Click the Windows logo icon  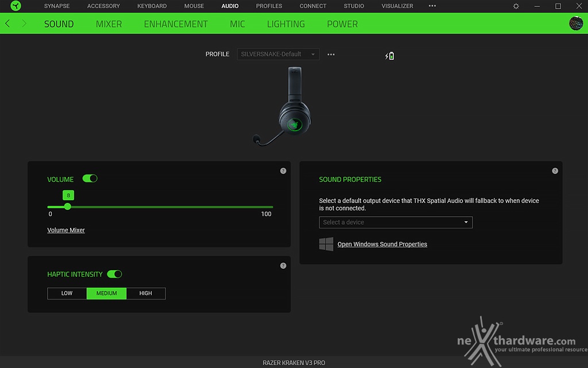(326, 244)
